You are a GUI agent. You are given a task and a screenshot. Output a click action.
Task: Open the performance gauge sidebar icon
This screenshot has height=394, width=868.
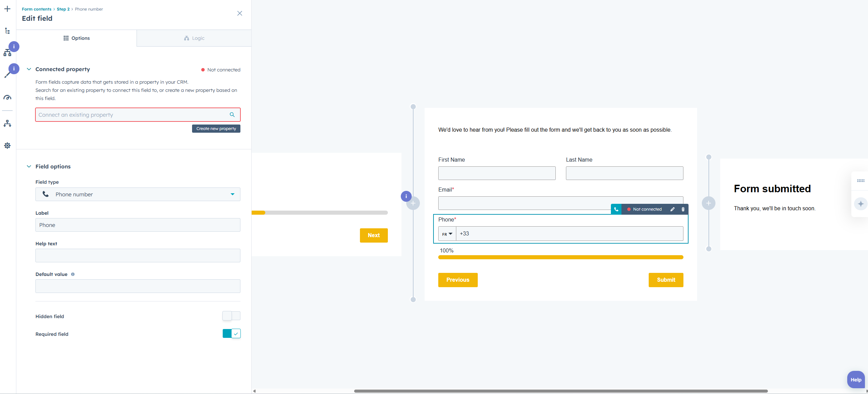pyautogui.click(x=7, y=98)
